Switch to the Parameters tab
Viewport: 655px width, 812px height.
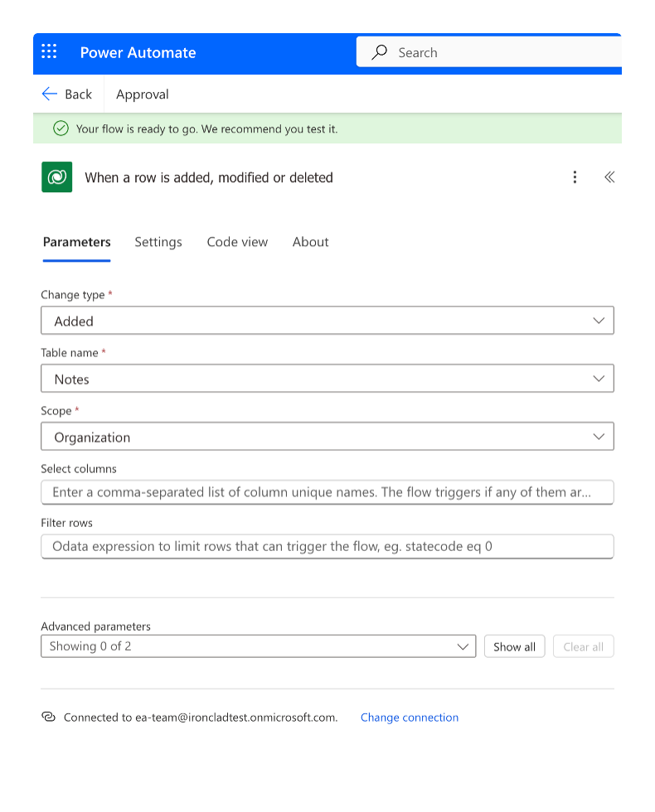pyautogui.click(x=76, y=242)
